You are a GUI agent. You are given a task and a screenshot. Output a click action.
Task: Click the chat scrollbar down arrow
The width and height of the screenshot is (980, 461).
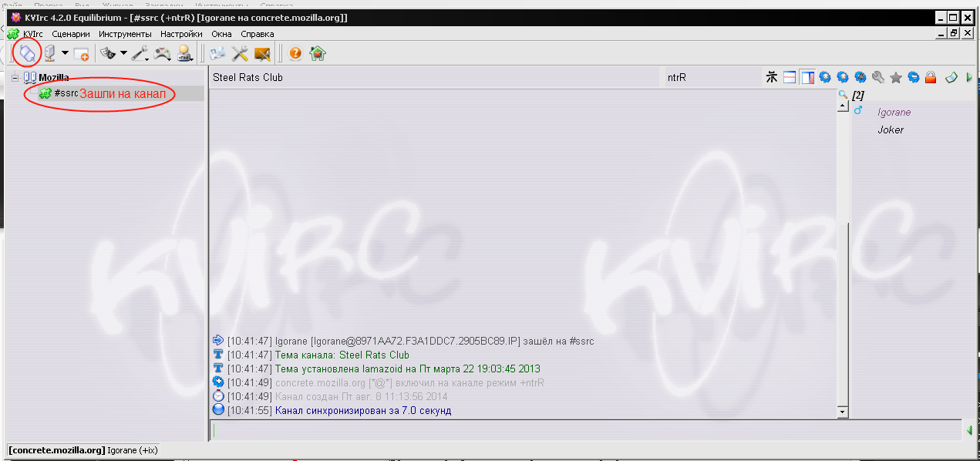point(843,412)
